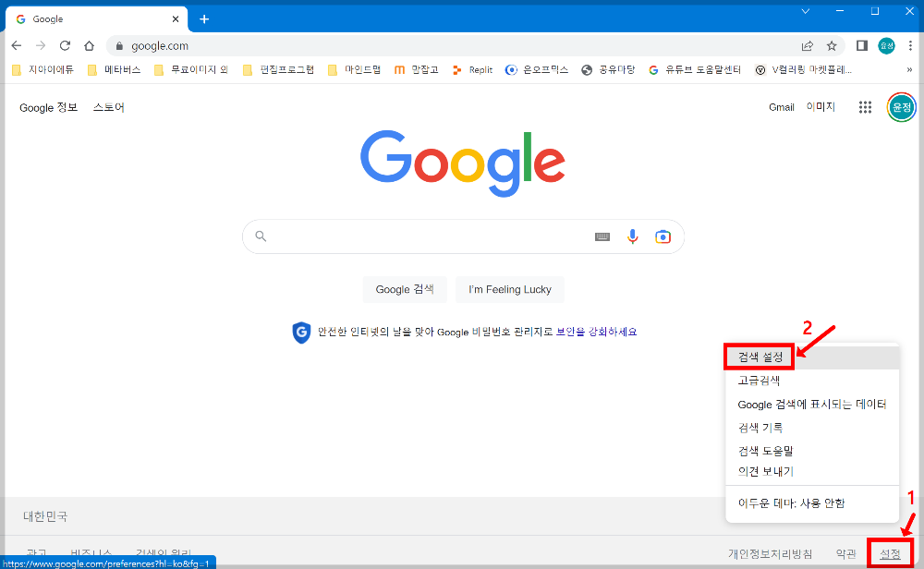The image size is (924, 569).
Task: Open the tab search chevron in title bar
Action: pos(805,11)
